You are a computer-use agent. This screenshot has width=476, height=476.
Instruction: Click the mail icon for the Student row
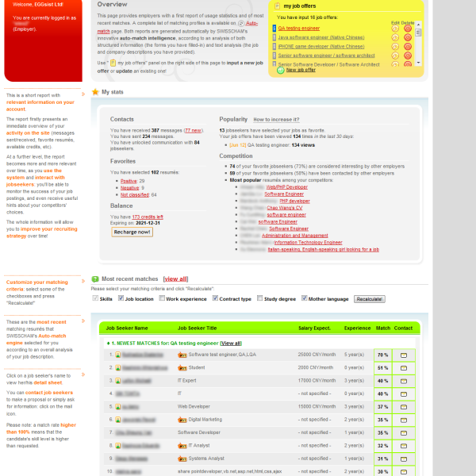(x=404, y=368)
